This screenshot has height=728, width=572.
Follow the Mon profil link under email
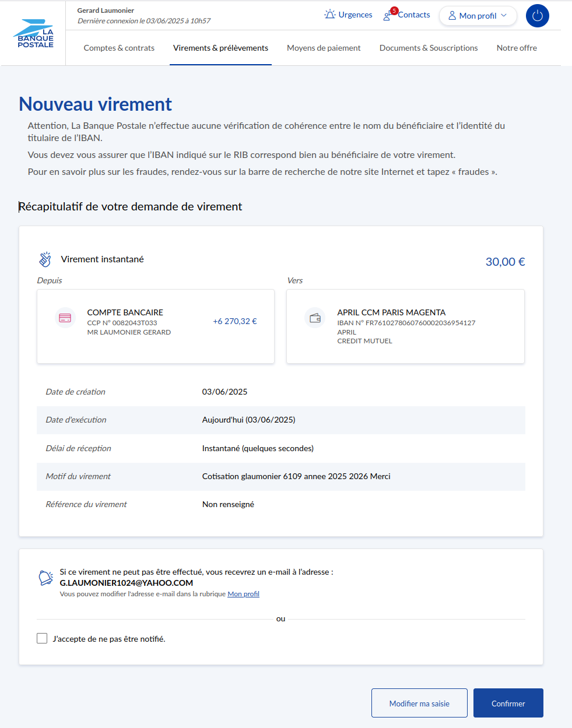click(243, 594)
